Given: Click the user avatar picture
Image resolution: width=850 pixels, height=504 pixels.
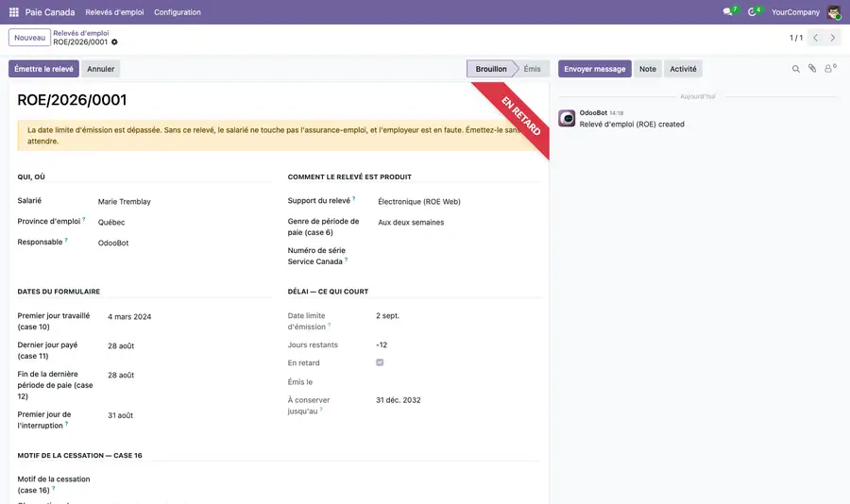Looking at the screenshot, I should click(x=834, y=12).
